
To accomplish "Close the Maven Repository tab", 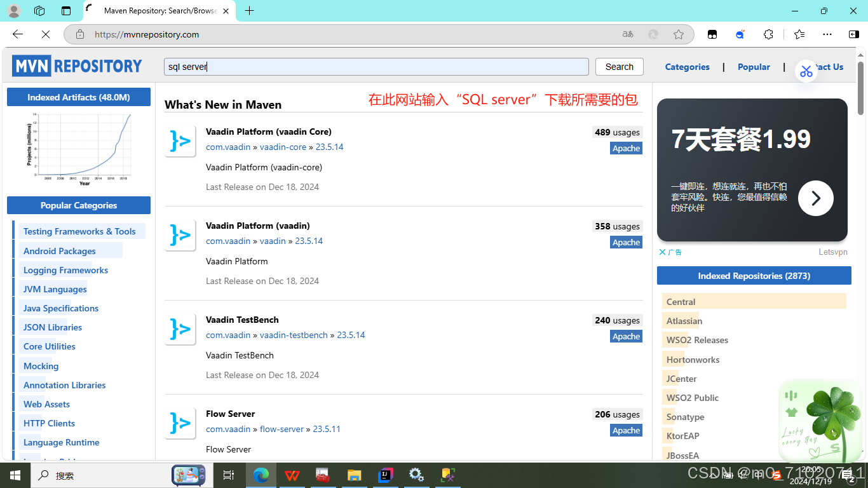I will (x=226, y=11).
